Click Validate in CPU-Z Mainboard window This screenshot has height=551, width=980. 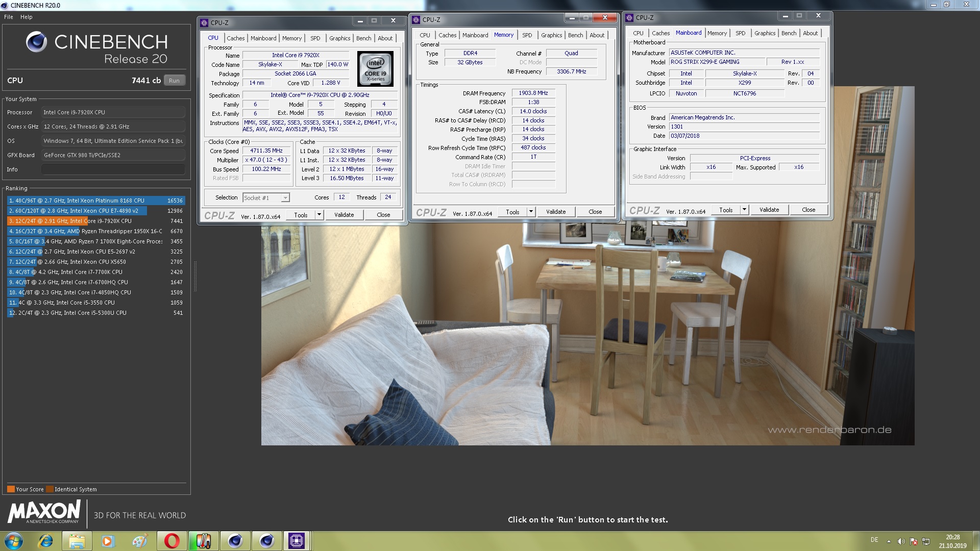pos(769,210)
